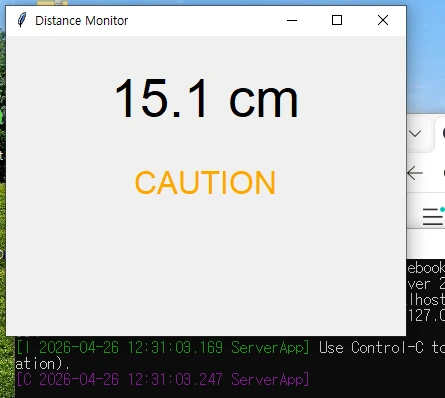Maximize the Distance Monitor window

(x=337, y=20)
